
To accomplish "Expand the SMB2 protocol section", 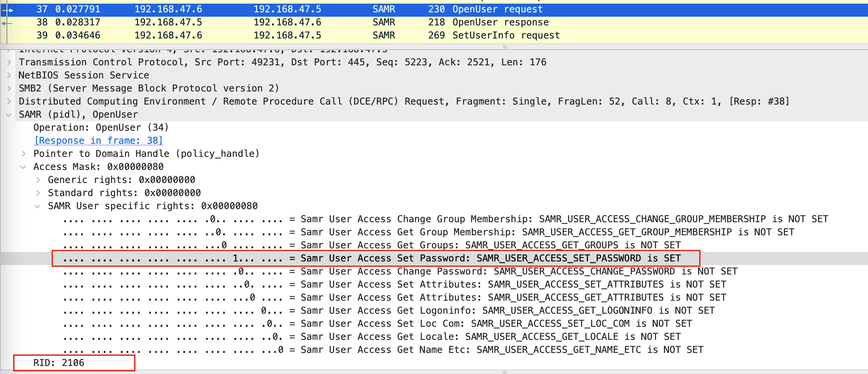I will pyautogui.click(x=9, y=89).
